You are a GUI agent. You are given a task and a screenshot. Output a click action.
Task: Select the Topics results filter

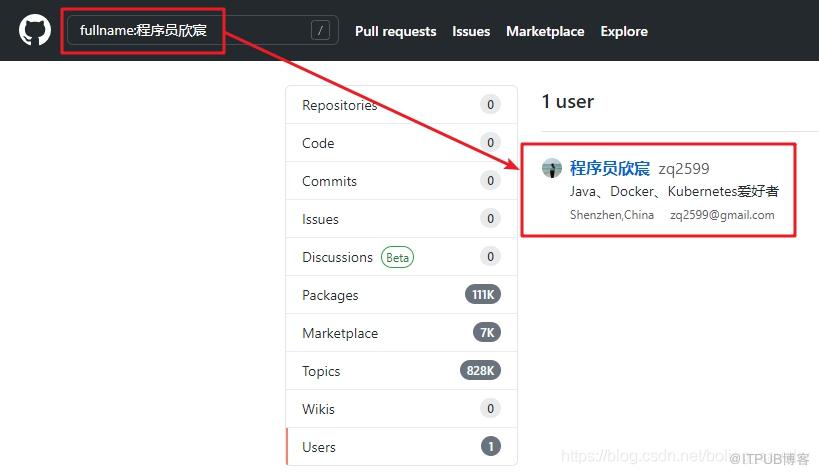tap(401, 371)
